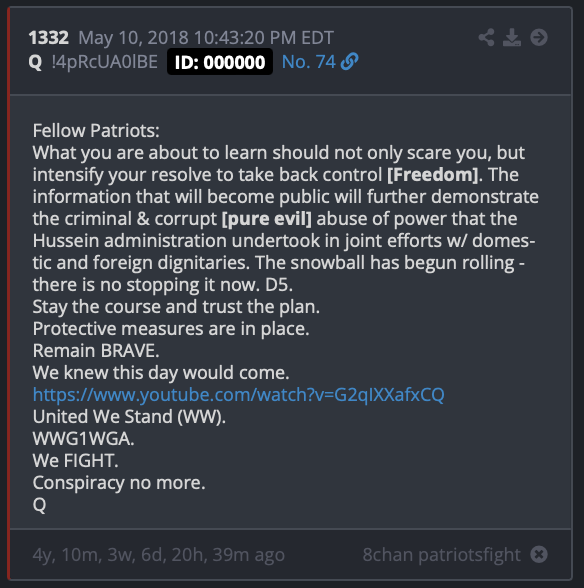Click the relative time ending in 39m ago

click(159, 555)
